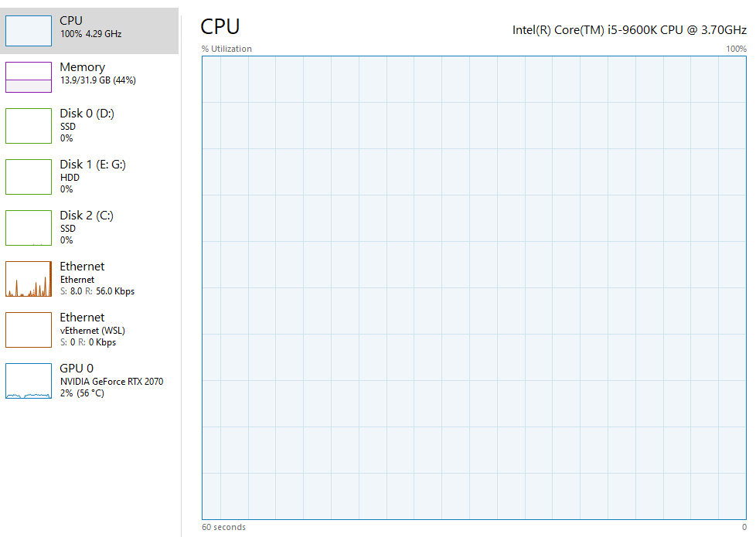Click the GPU 0 label
The image size is (756, 537).
77,369
